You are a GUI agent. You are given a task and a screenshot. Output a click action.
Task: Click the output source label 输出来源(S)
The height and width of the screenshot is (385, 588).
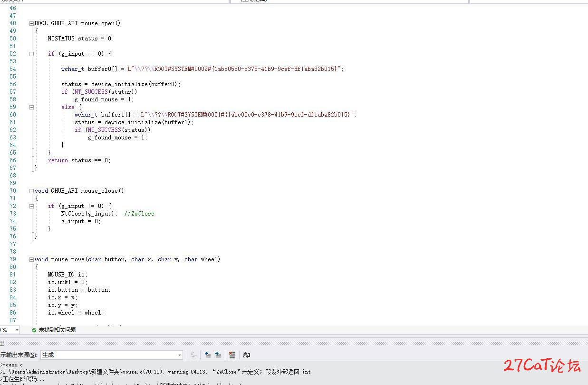[19, 355]
